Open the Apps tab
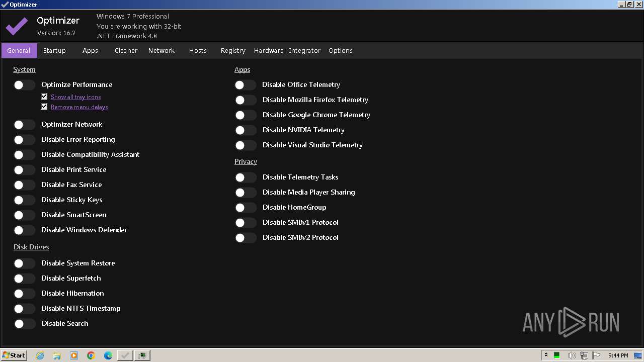The image size is (644, 362). tap(90, 50)
